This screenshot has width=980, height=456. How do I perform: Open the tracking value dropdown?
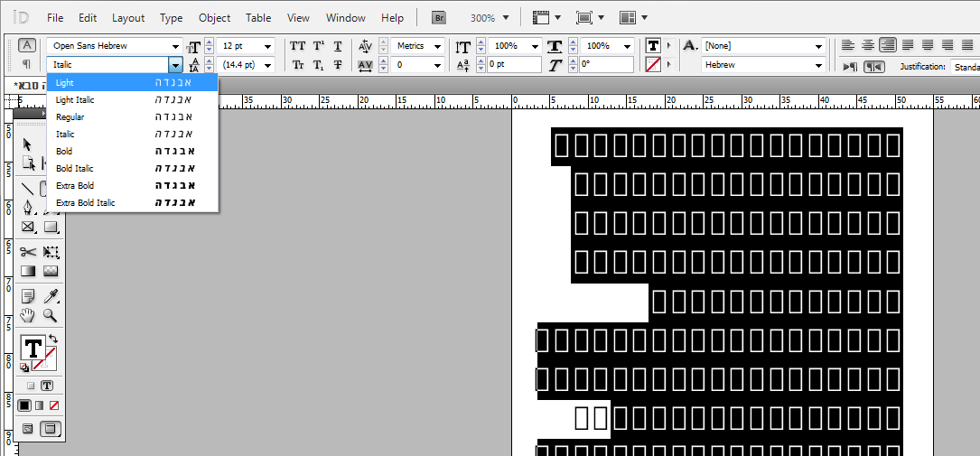click(x=437, y=65)
